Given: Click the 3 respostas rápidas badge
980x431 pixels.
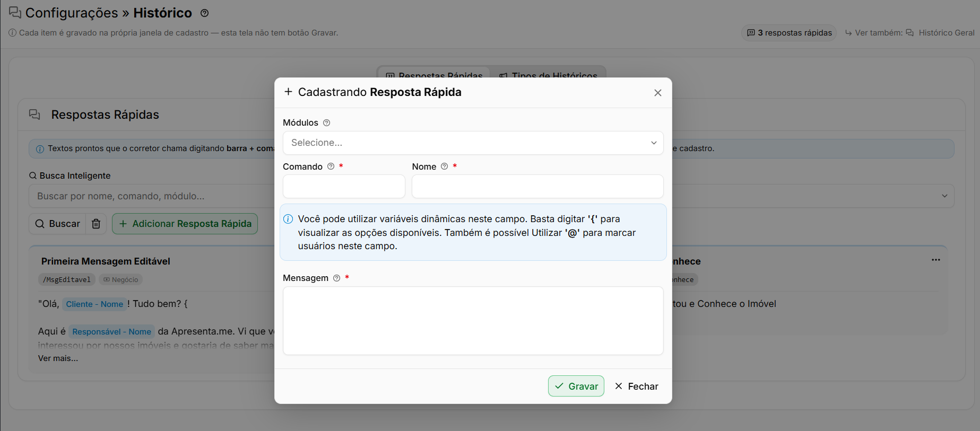Looking at the screenshot, I should click(789, 33).
